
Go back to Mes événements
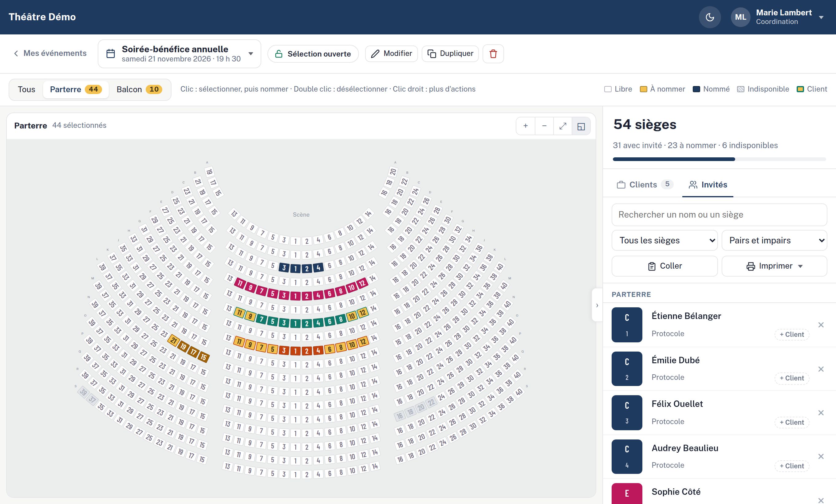tap(50, 53)
